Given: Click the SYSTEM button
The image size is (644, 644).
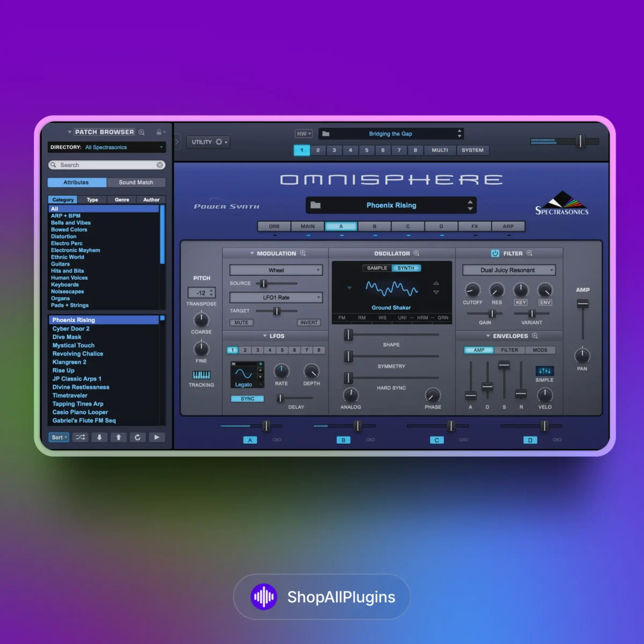Looking at the screenshot, I should (473, 150).
